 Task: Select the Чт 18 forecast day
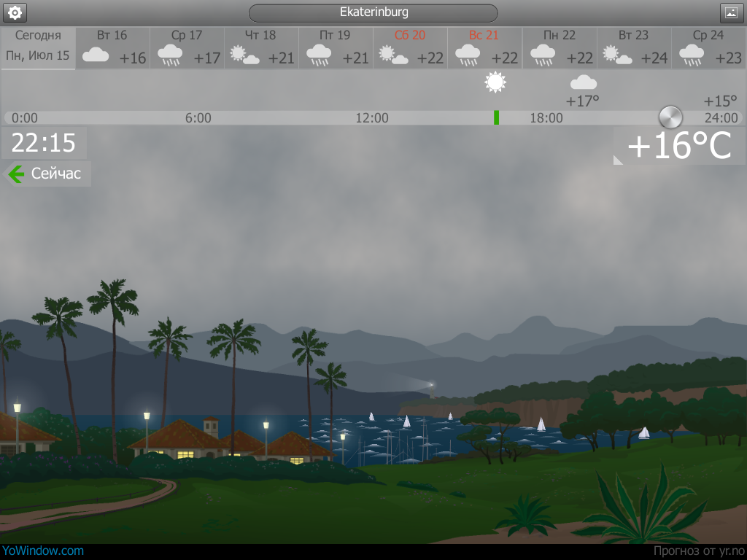click(262, 47)
